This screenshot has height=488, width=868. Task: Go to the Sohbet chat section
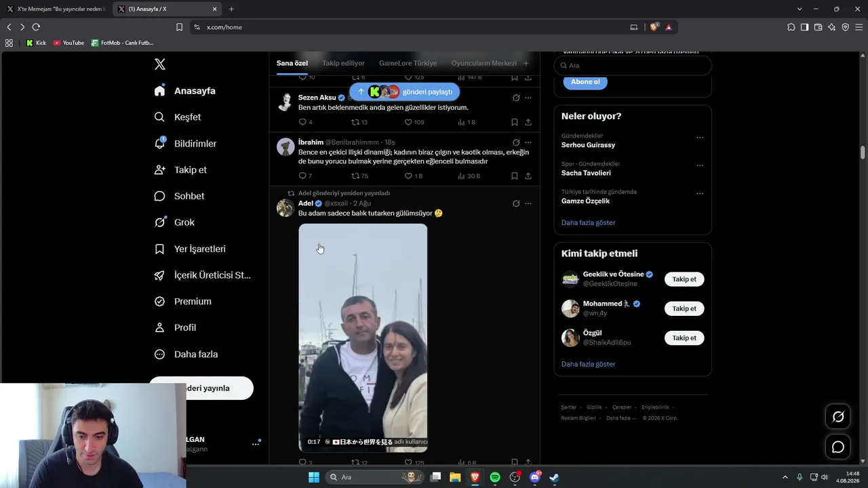tap(179, 196)
